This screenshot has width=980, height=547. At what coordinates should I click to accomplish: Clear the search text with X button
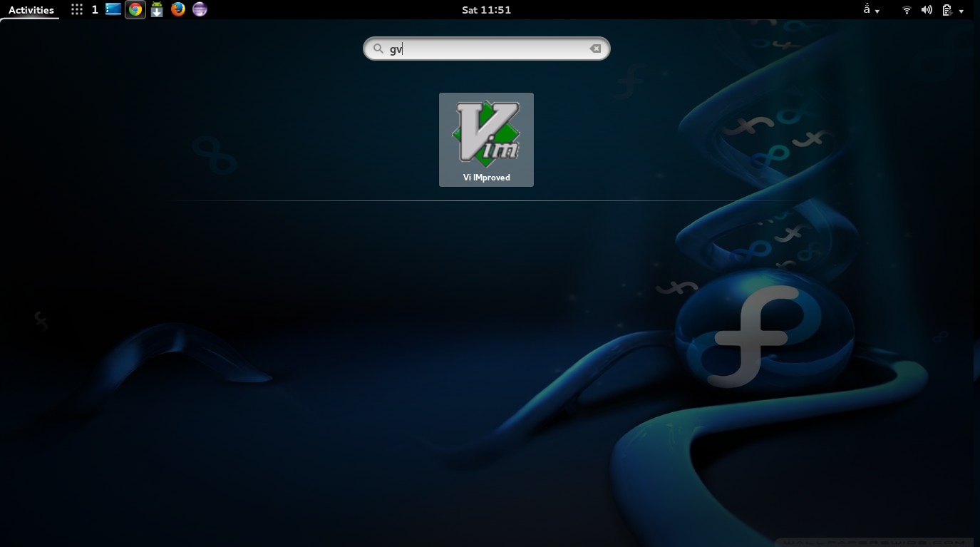(x=595, y=48)
